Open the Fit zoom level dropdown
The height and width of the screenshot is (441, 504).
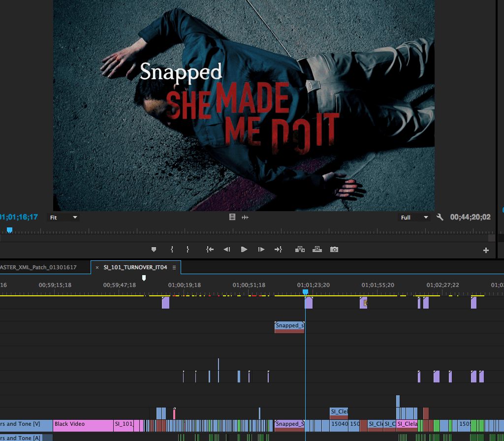tap(63, 217)
